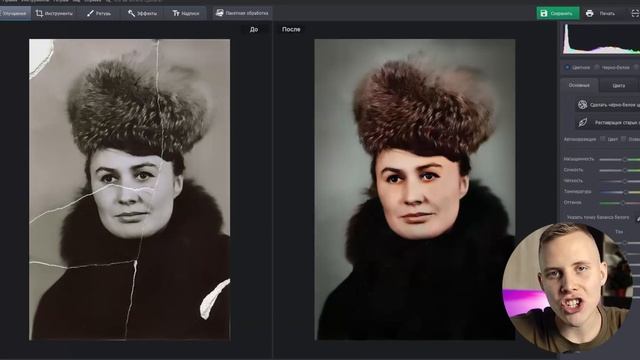Click the batch processing images icon
The height and width of the screenshot is (360, 640).
pyautogui.click(x=220, y=13)
